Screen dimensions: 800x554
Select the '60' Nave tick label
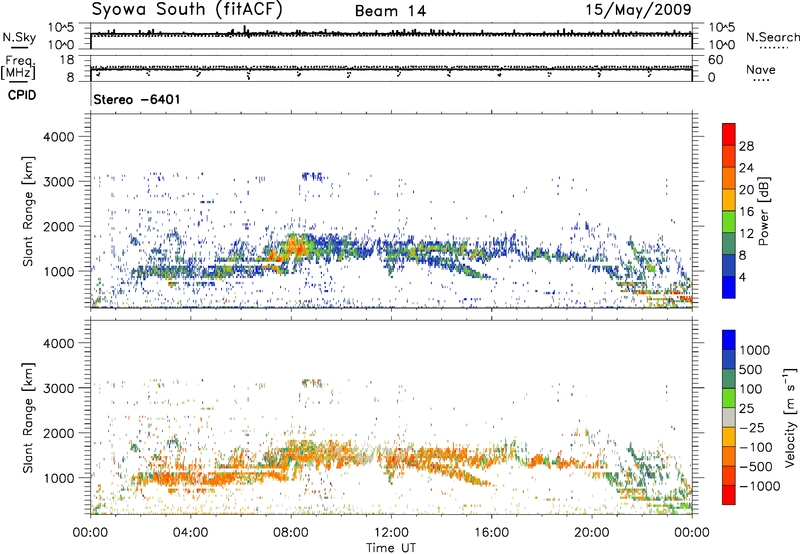click(x=716, y=60)
